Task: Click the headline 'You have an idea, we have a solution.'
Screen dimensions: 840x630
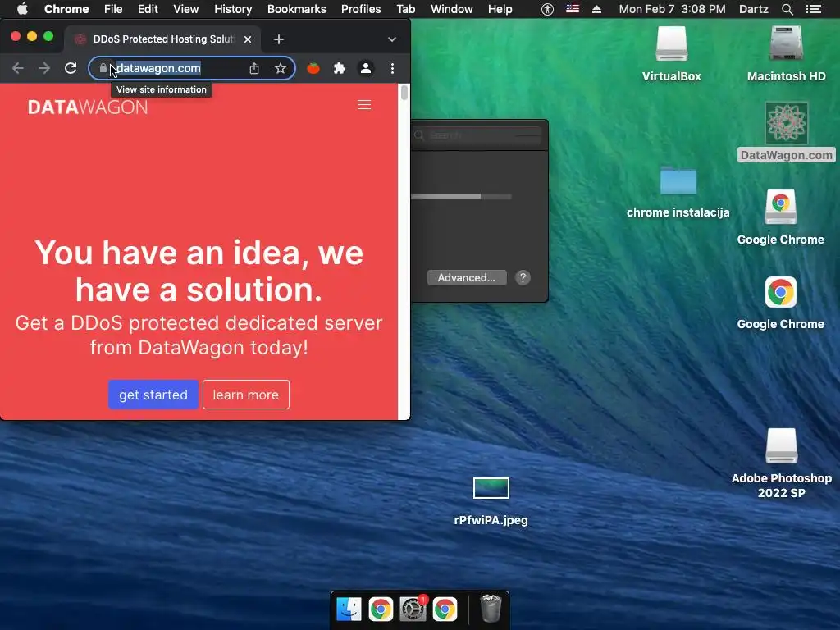Action: click(199, 271)
